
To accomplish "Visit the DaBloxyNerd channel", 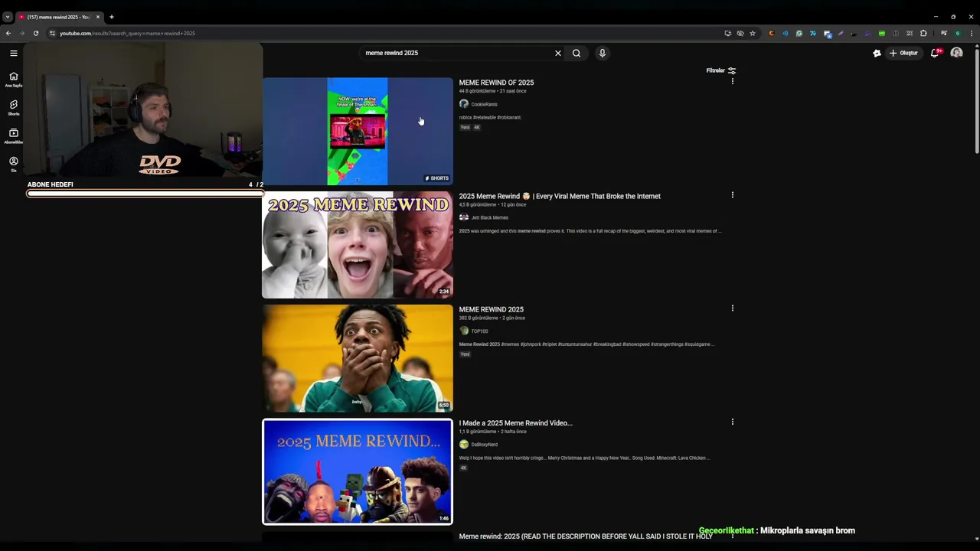I will tap(484, 444).
